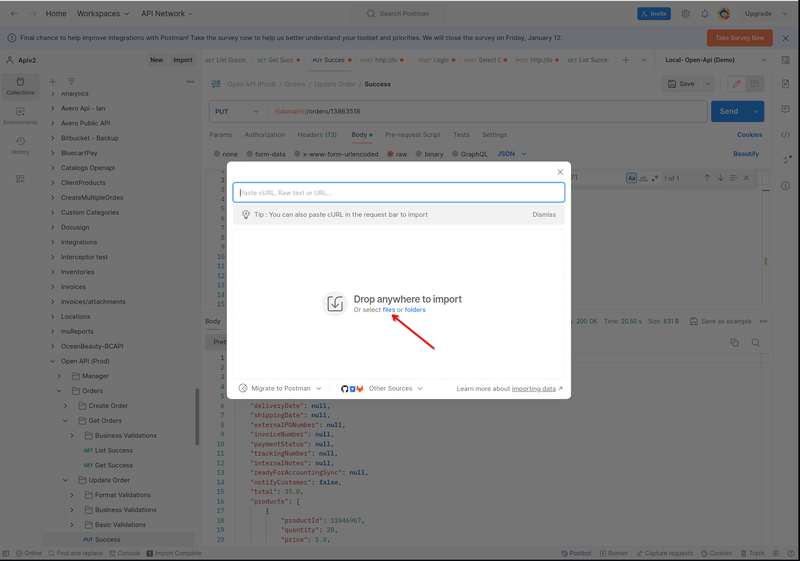Open the Environments sidebar tab
This screenshot has width=800, height=561.
[x=20, y=116]
